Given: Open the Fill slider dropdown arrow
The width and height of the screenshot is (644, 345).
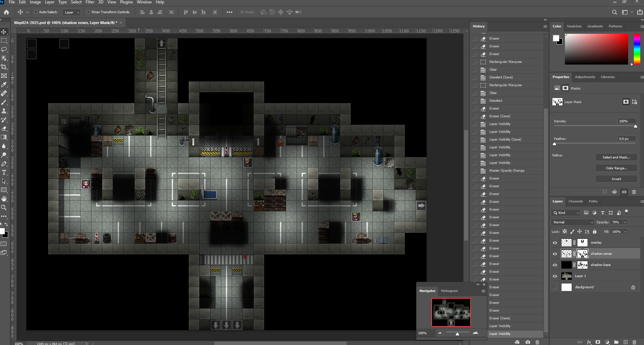Looking at the screenshot, I should pos(625,231).
